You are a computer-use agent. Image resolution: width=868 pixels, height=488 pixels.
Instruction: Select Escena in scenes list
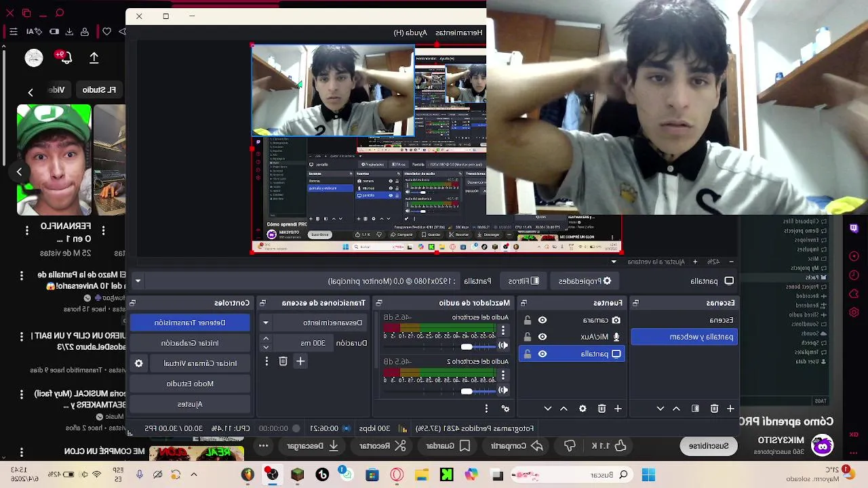coord(686,320)
